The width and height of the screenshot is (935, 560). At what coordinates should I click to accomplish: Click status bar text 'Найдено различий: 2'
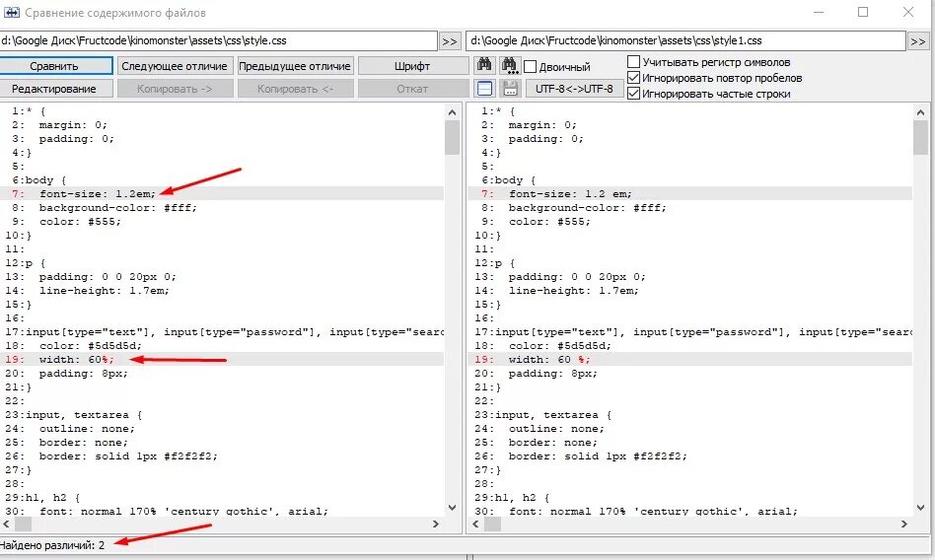[x=52, y=545]
